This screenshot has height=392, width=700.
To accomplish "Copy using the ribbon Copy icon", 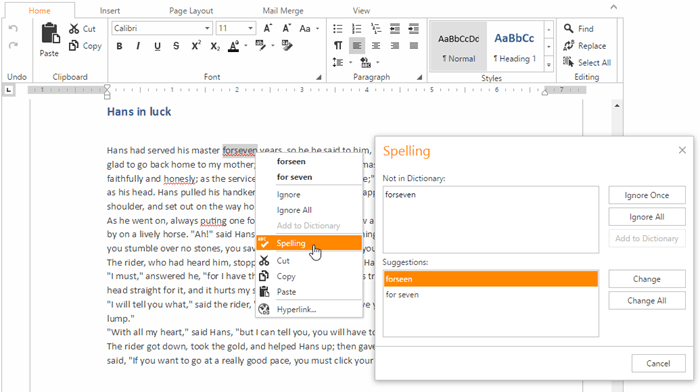I will [74, 46].
